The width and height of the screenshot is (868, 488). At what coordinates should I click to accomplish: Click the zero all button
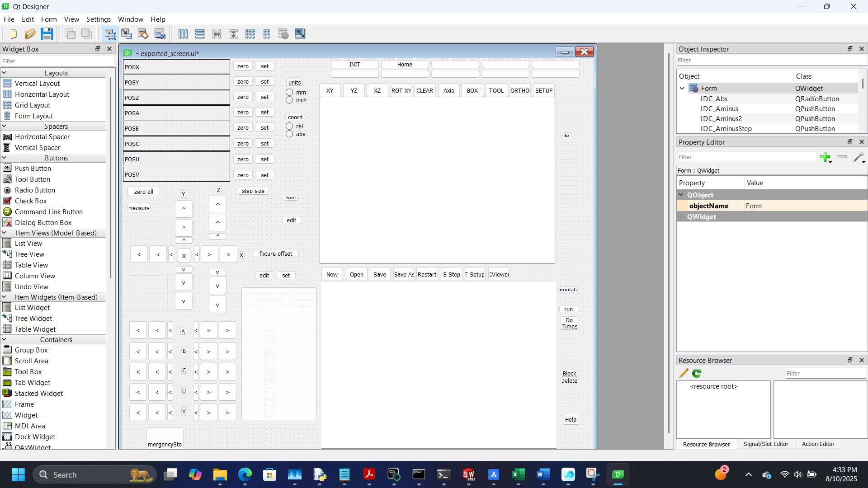tap(144, 192)
